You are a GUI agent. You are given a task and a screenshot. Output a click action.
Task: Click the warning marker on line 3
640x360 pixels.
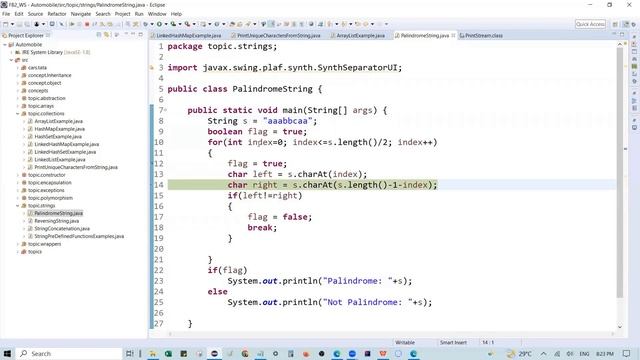[x=152, y=68]
